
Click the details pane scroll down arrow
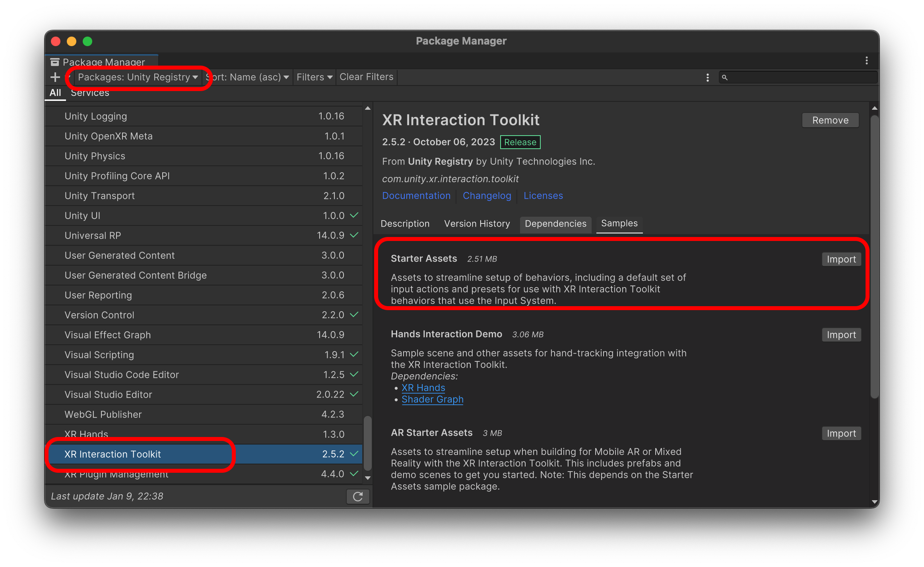[874, 502]
